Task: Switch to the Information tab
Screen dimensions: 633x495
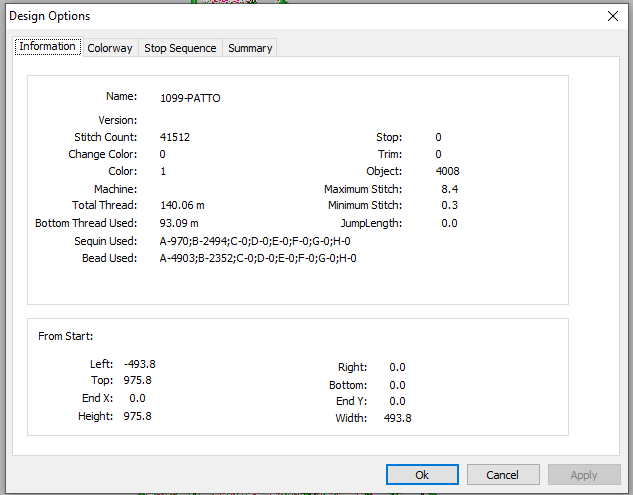Action: [x=48, y=46]
